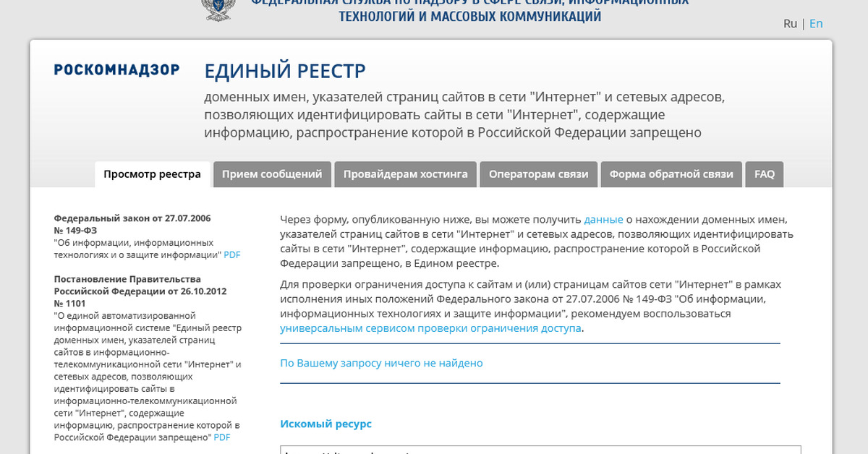Open the Прием сообщений tab
This screenshot has height=454, width=868.
pyautogui.click(x=272, y=174)
